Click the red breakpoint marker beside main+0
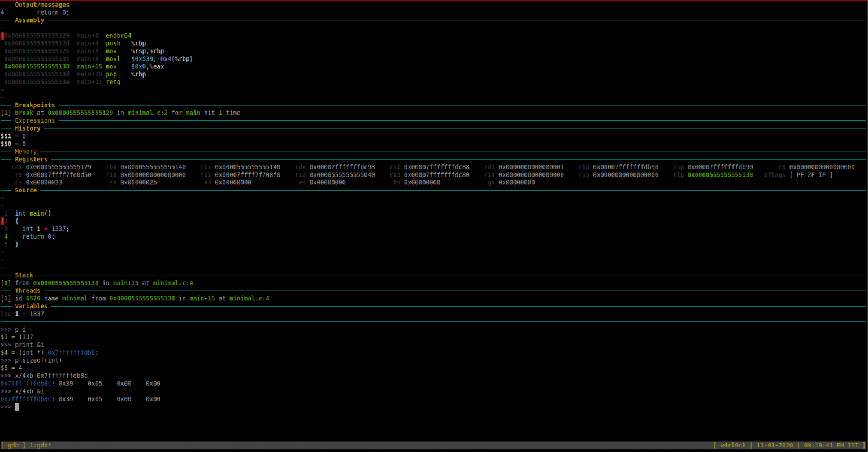The image size is (868, 452). click(x=2, y=35)
